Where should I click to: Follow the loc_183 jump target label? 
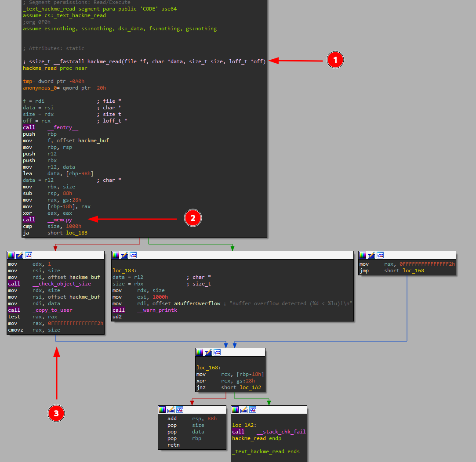77,233
